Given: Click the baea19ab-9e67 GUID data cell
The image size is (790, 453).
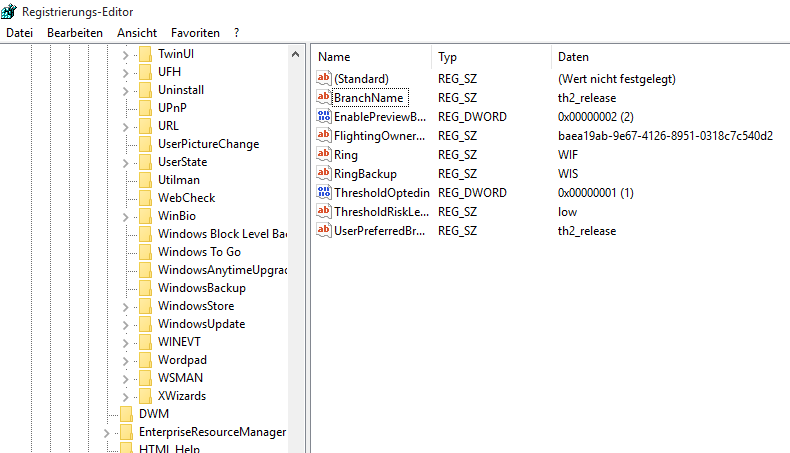Looking at the screenshot, I should pos(665,136).
